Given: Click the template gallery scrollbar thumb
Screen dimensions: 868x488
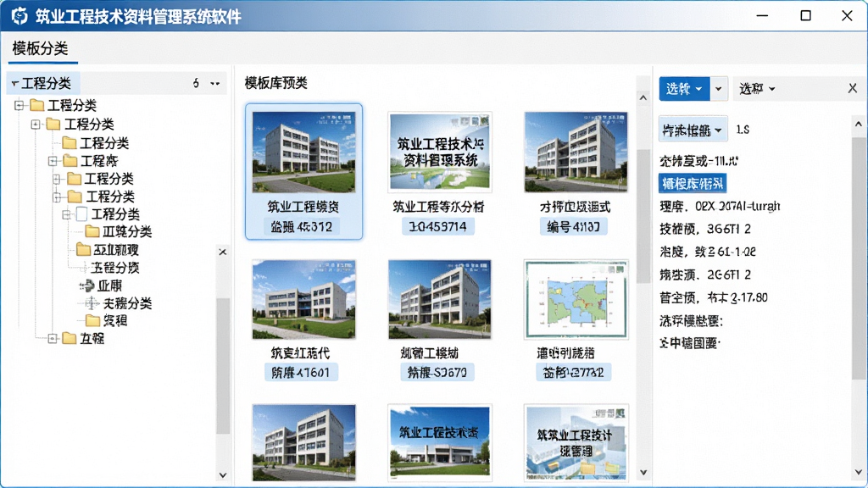Looking at the screenshot, I should click(x=643, y=216).
